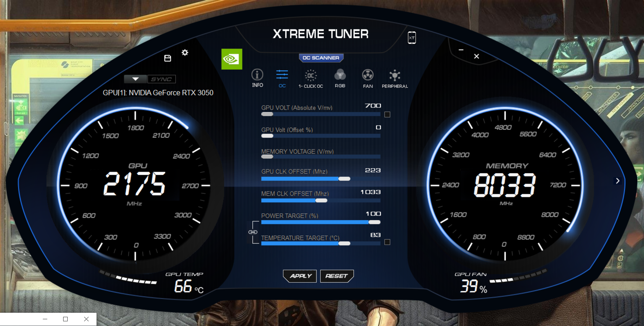
Task: Switch to the OC tab
Action: click(x=282, y=79)
